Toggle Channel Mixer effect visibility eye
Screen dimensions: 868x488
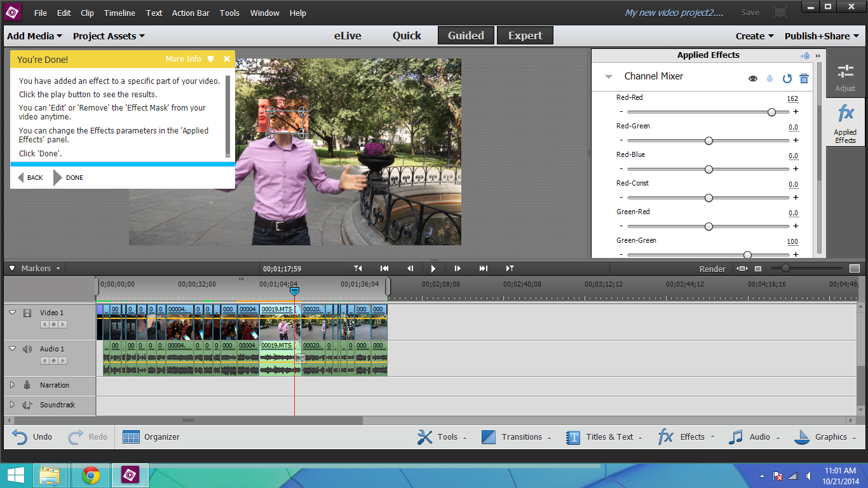coord(753,79)
